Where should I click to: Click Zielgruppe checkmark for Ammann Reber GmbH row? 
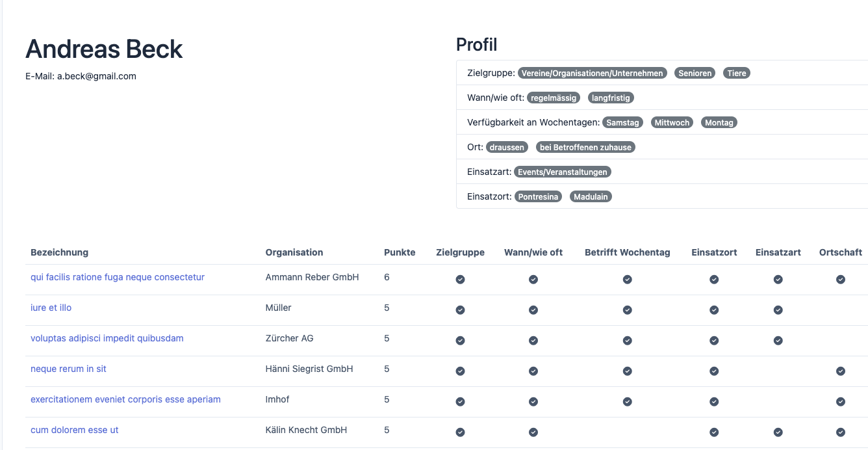tap(460, 280)
